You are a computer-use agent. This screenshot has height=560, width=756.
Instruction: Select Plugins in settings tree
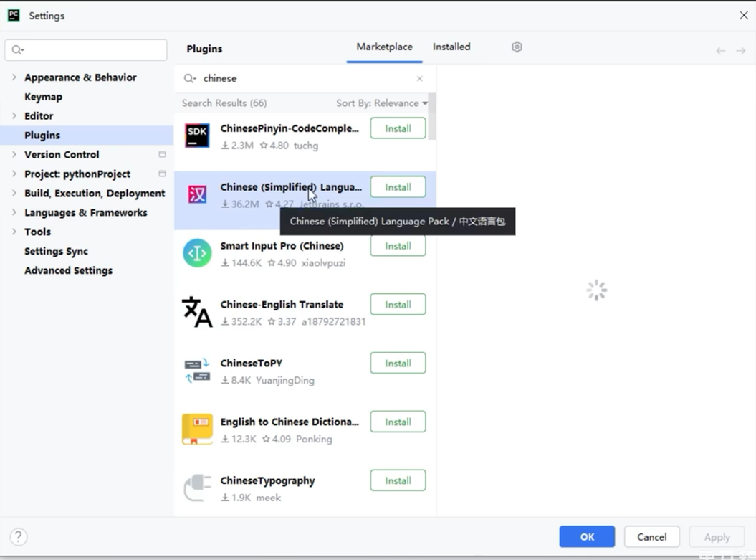(x=42, y=135)
